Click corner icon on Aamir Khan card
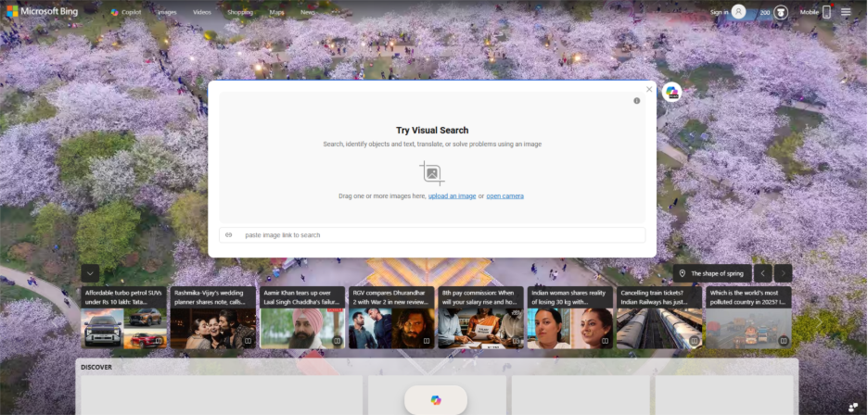The width and height of the screenshot is (868, 415). point(337,341)
